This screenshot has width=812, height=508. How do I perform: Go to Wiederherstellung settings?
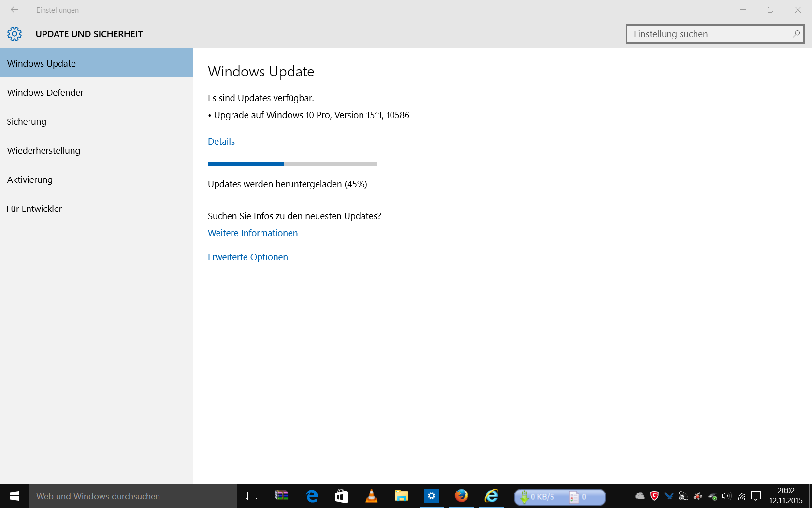coord(43,150)
